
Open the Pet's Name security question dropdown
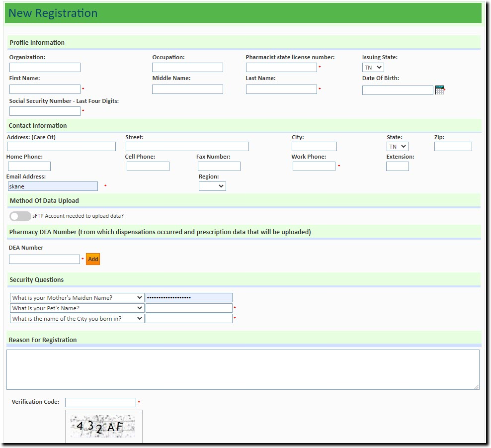[x=77, y=308]
